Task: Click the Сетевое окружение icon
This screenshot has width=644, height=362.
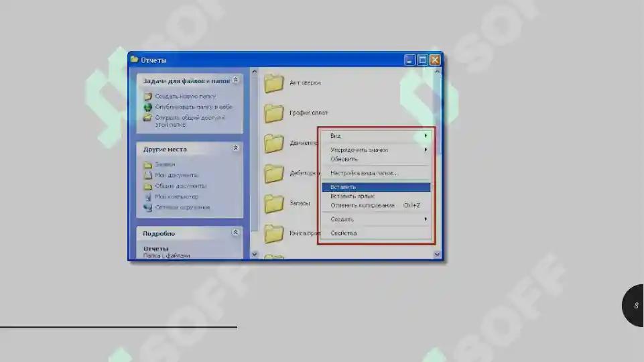Action: (148, 208)
